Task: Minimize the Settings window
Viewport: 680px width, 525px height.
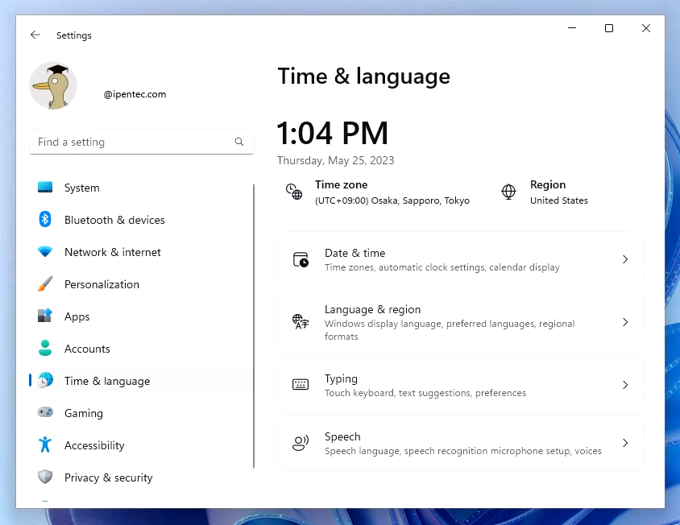Action: [572, 28]
